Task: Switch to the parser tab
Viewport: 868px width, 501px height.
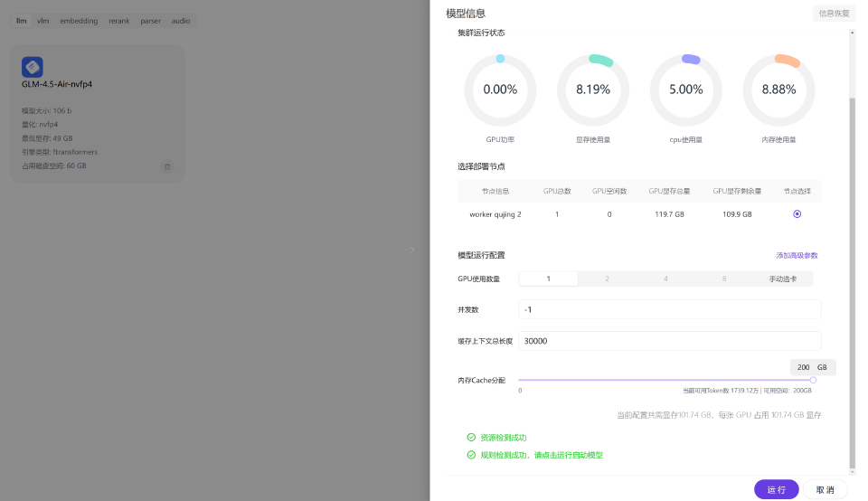Action: (x=151, y=21)
